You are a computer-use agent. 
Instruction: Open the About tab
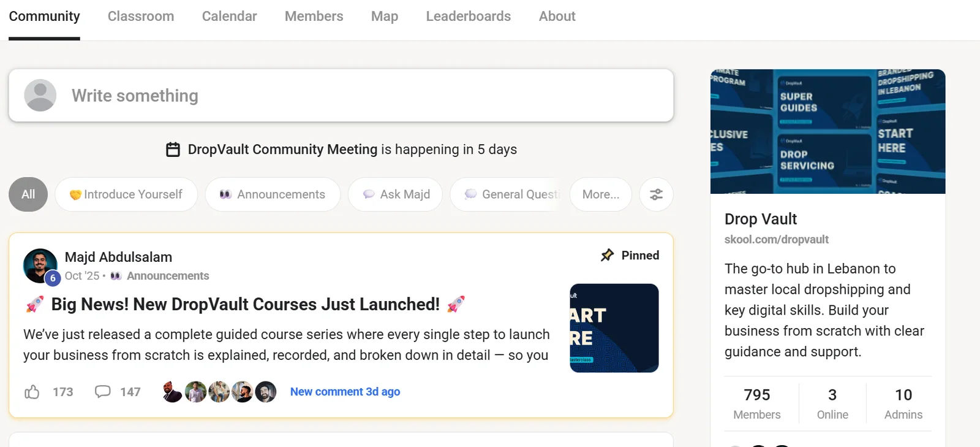pos(557,17)
